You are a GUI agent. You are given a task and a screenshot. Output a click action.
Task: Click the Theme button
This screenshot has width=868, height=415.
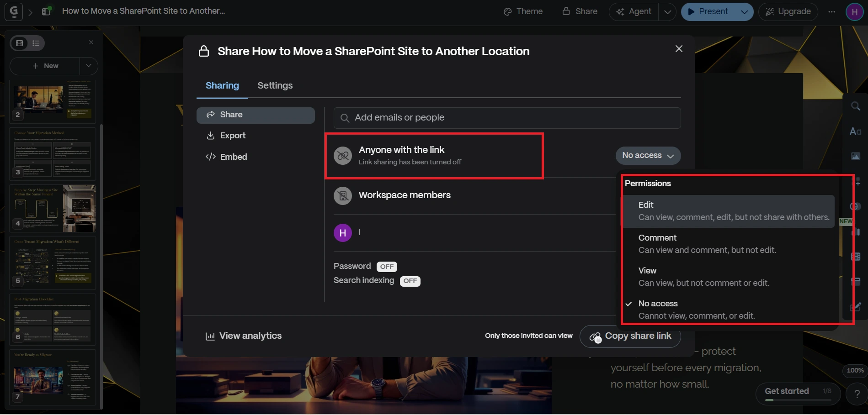tap(523, 11)
